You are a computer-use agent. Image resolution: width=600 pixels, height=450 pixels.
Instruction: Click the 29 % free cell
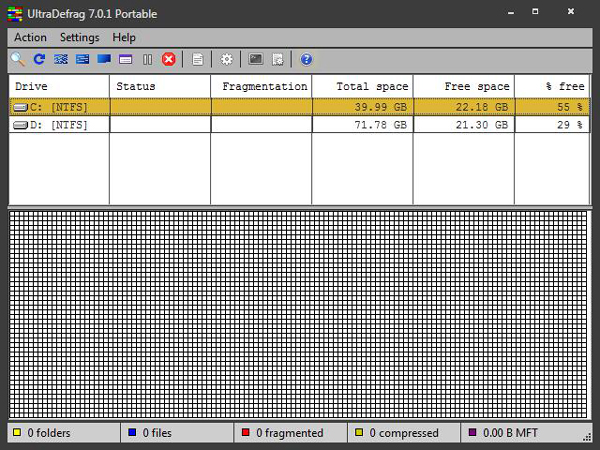click(552, 125)
